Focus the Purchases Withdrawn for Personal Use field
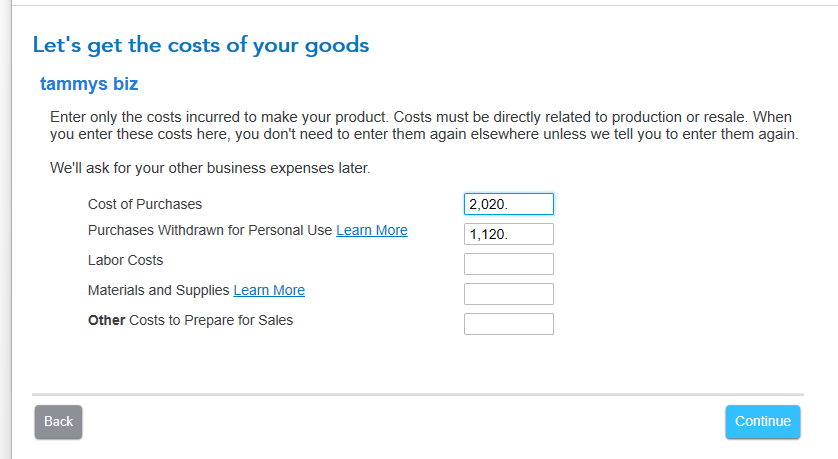Viewport: 838px width, 459px height. tap(508, 234)
